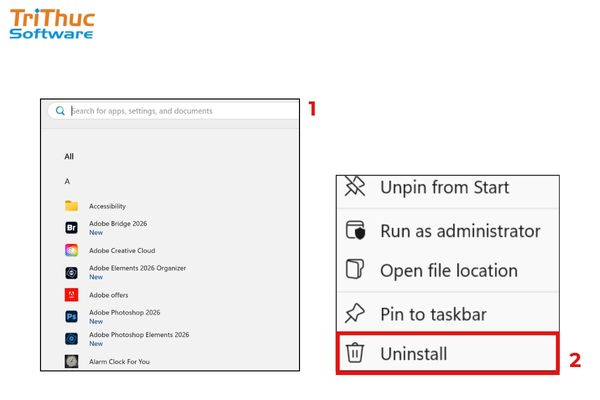
Task: Choose Uninstall in the context menu
Action: coord(448,353)
